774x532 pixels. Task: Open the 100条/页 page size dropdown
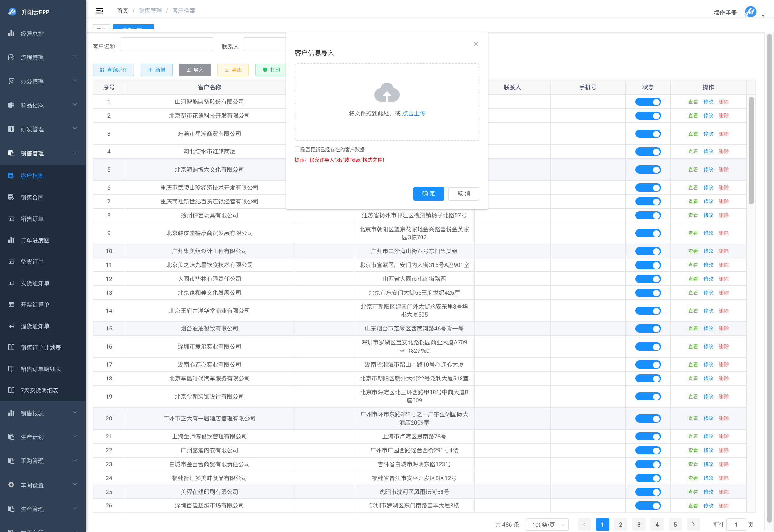[547, 524]
